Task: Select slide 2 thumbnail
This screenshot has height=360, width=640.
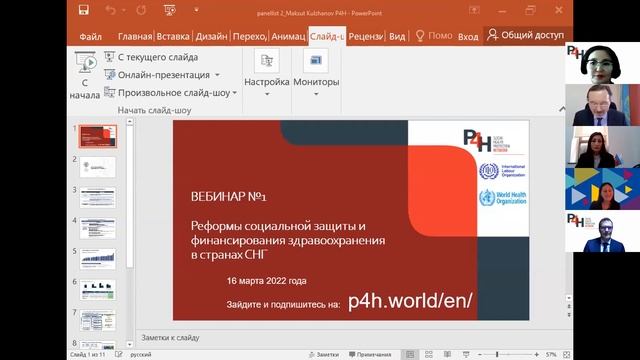Action: (x=98, y=167)
